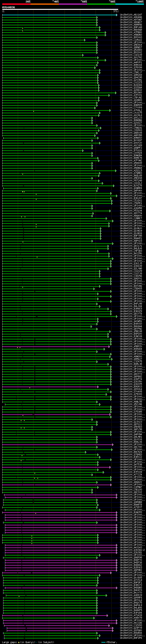Screen dimensions: 146x644
Task: Open UniRef100_B9N9S0 hit
Action: (131, 138)
